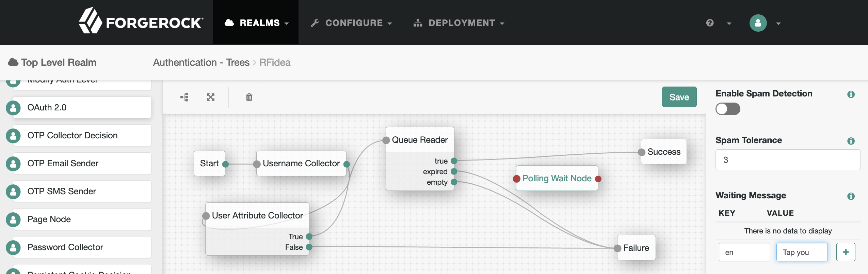Viewport: 868px width, 274px height.
Task: Click the OTP Collector Decision icon
Action: (13, 136)
